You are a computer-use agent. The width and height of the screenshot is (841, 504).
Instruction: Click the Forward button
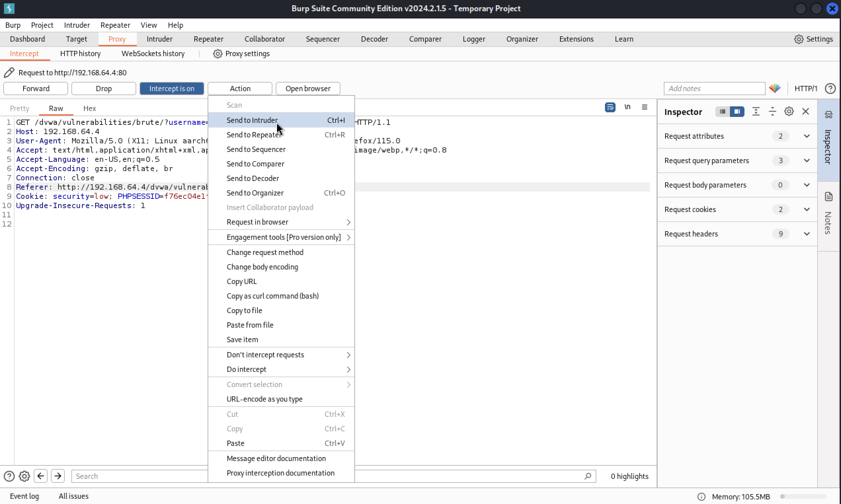36,89
